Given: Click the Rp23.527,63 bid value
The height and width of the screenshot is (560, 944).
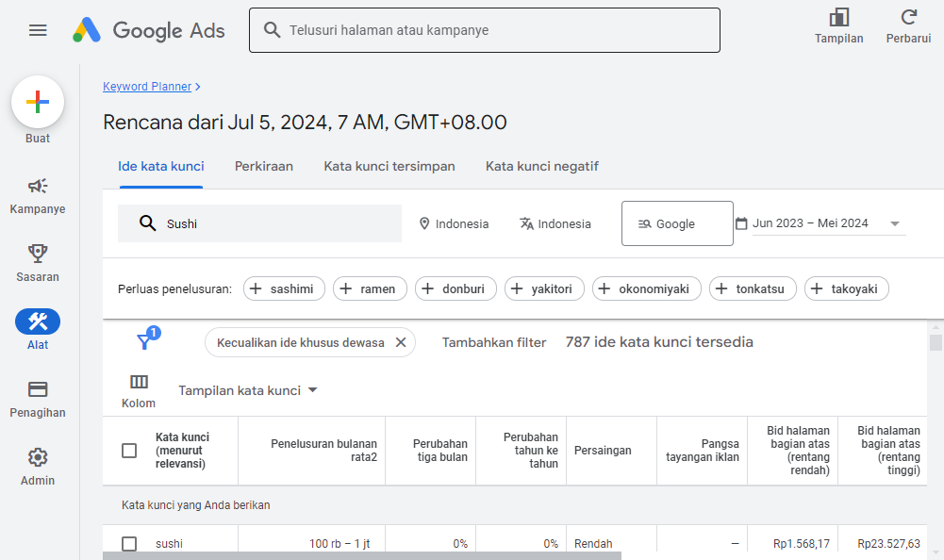Looking at the screenshot, I should coord(888,544).
